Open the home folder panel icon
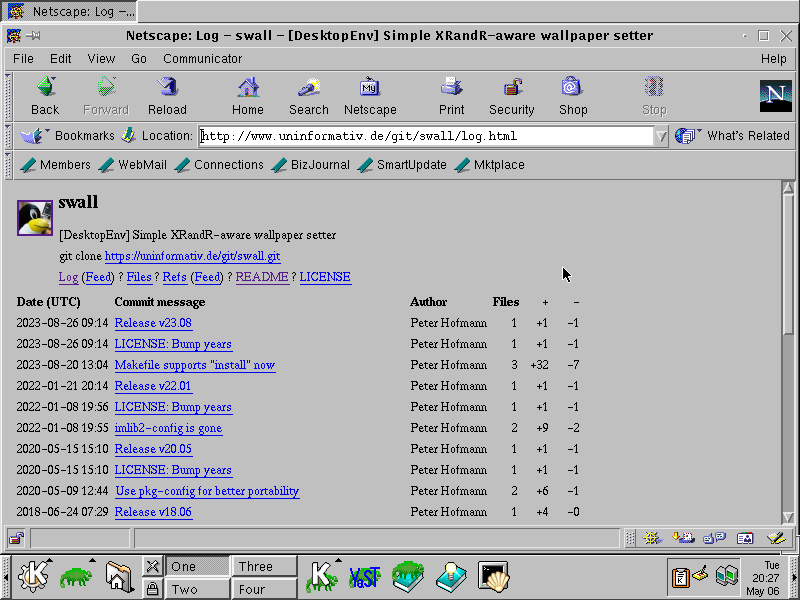The height and width of the screenshot is (600, 800). pos(118,577)
